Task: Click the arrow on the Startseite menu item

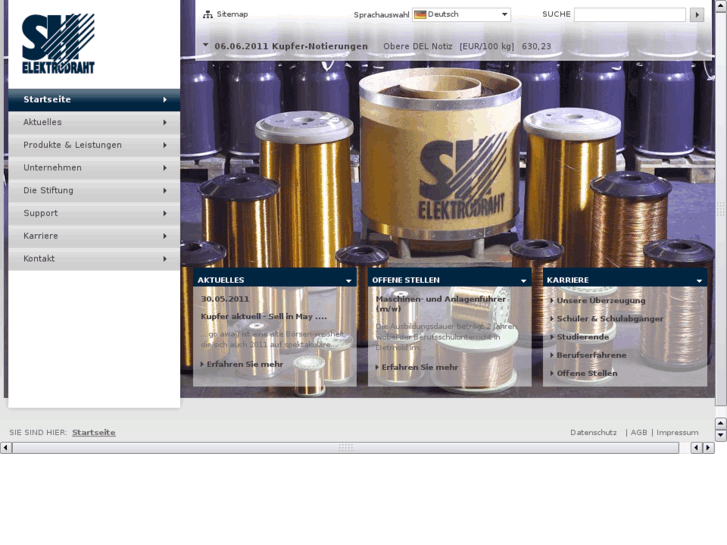Action: coord(165,100)
